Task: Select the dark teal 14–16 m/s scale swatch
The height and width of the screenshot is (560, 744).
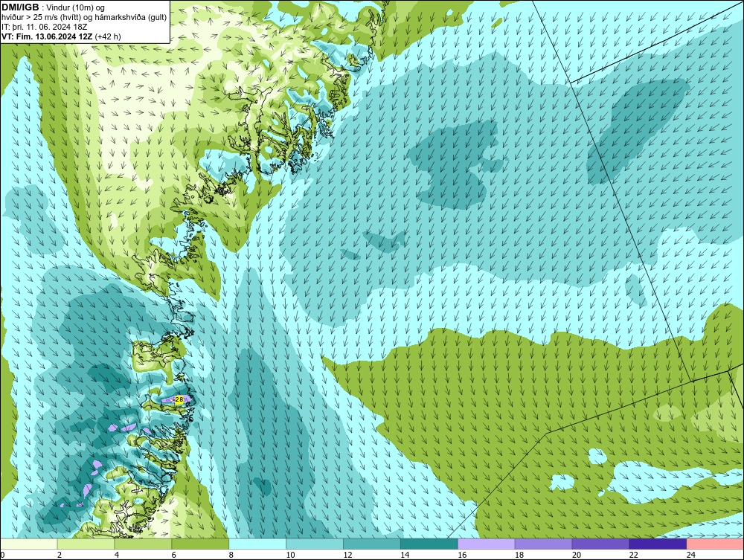Action: pyautogui.click(x=429, y=544)
